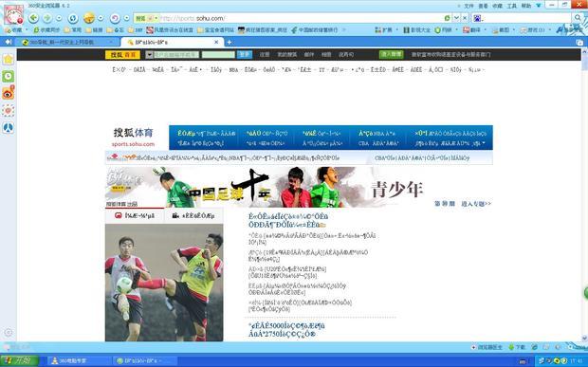Image resolution: width=588 pixels, height=367 pixels.
Task: Open the back/forward history dropdown
Action: (x=59, y=18)
